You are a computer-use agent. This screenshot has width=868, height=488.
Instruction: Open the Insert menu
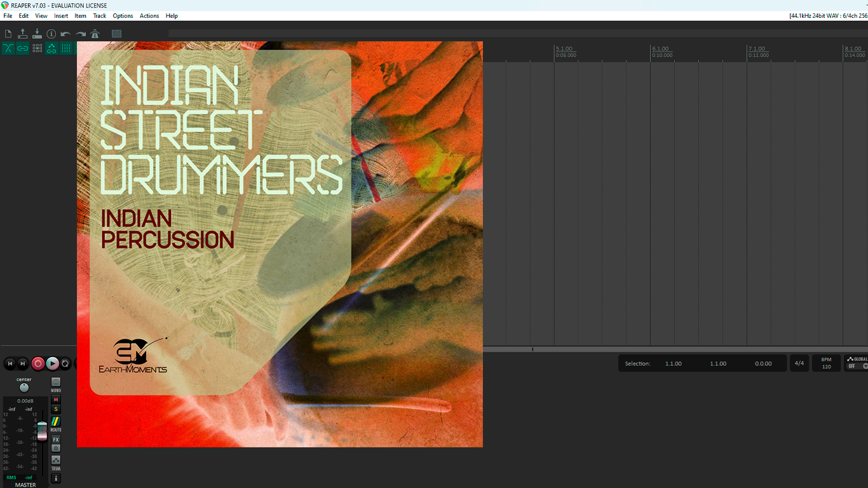point(61,16)
